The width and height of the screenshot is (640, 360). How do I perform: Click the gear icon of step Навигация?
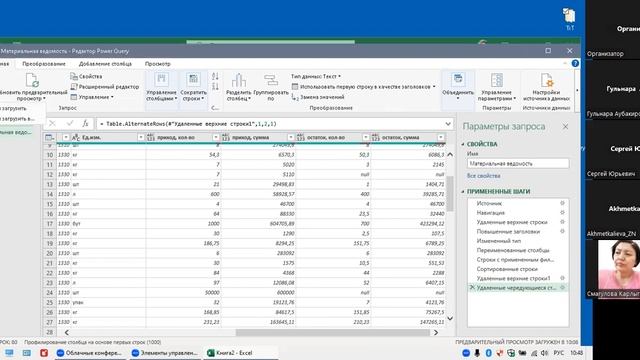click(562, 212)
